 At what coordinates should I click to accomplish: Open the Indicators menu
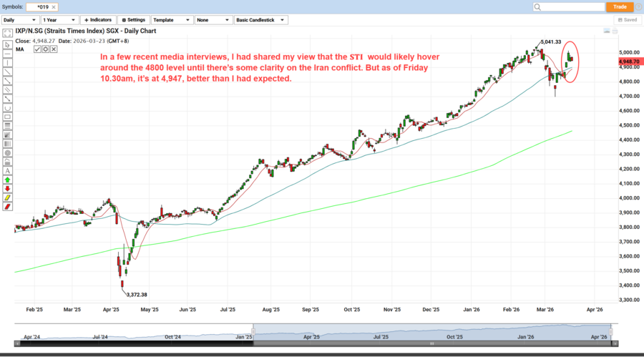[x=97, y=20]
